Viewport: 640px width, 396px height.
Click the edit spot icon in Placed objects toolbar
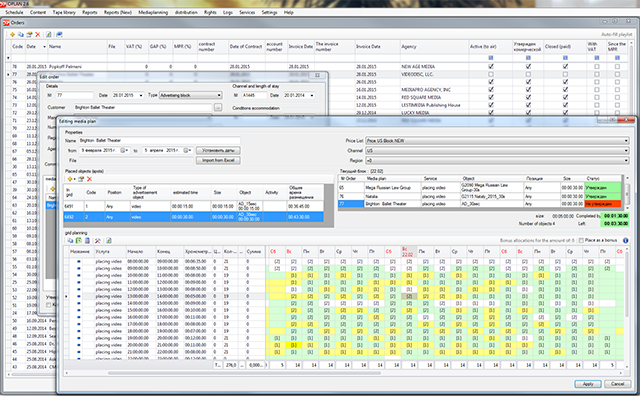coord(81,179)
